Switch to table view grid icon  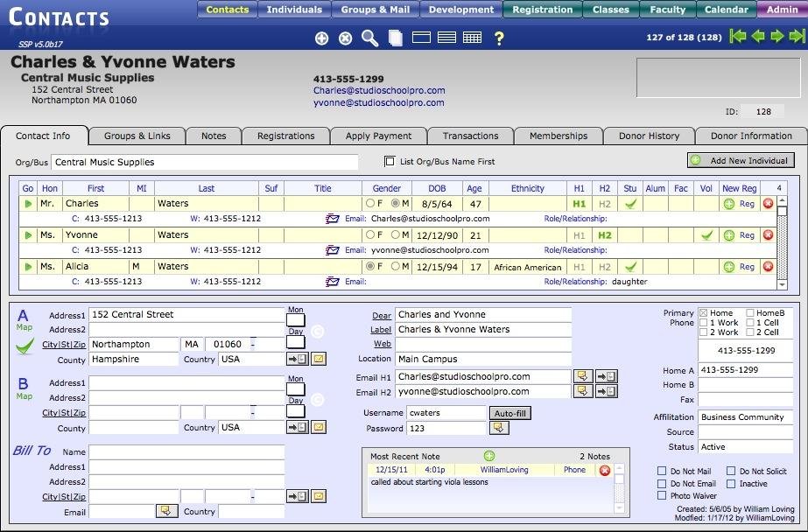[x=472, y=38]
